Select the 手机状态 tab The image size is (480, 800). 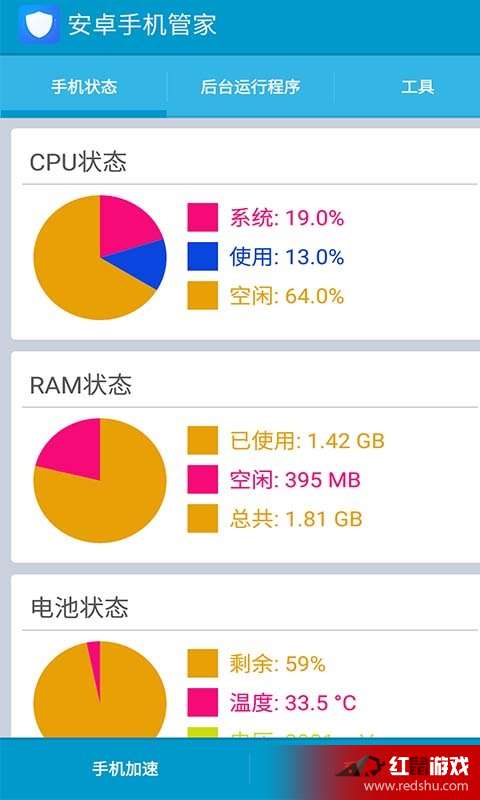[84, 87]
